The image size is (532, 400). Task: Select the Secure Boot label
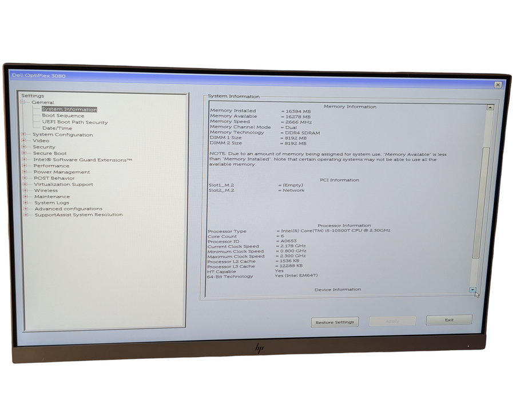[50, 153]
